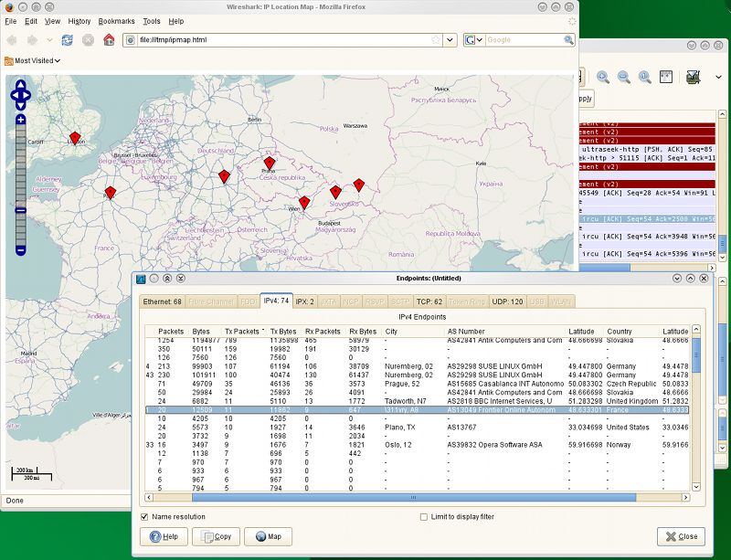The height and width of the screenshot is (560, 731).
Task: Open the Endpoints window menu icon
Action: pos(141,279)
